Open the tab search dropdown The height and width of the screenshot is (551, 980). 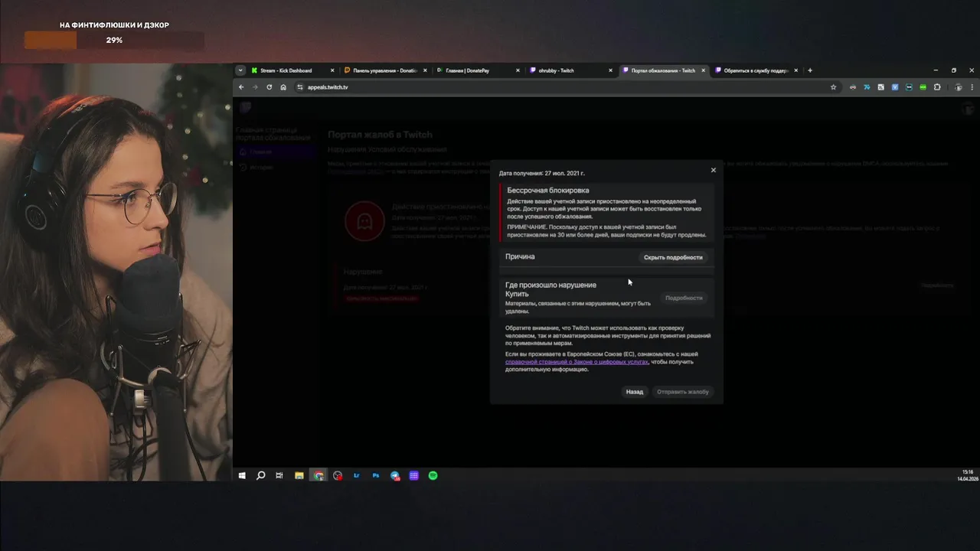point(240,70)
